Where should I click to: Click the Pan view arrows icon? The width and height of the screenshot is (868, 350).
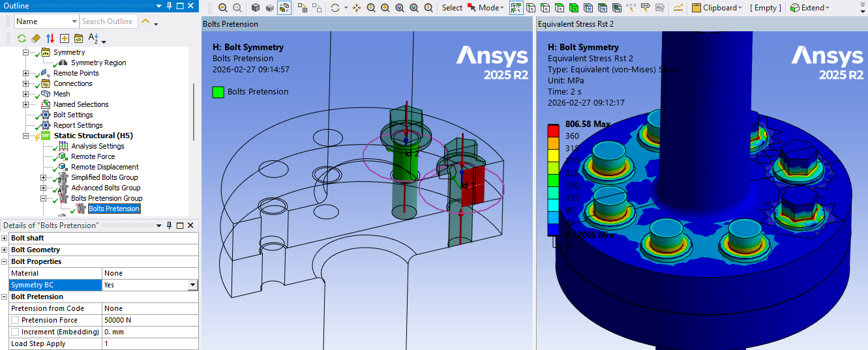pyautogui.click(x=357, y=8)
